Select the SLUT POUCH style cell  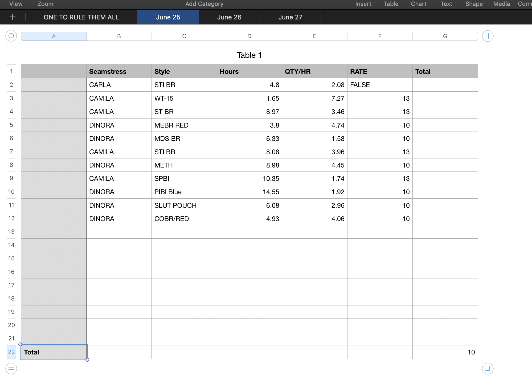click(184, 205)
